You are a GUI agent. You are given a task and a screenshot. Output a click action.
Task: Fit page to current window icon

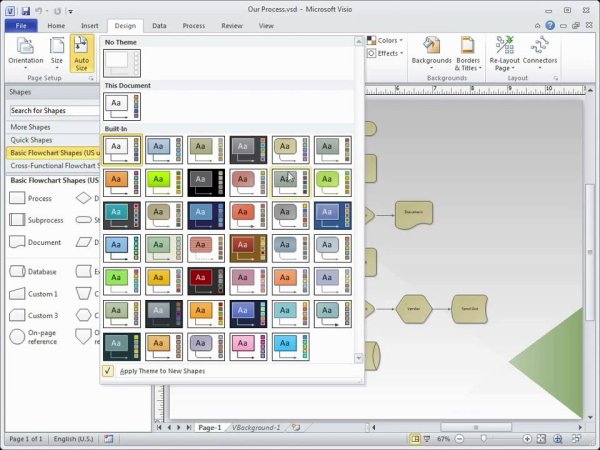[541, 439]
